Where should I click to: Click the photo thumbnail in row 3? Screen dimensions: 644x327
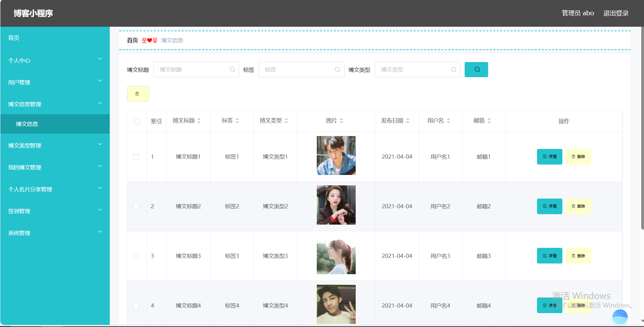point(336,255)
